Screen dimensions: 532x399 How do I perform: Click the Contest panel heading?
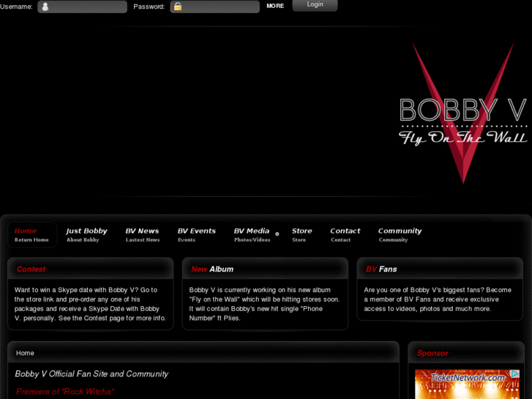[x=31, y=269]
